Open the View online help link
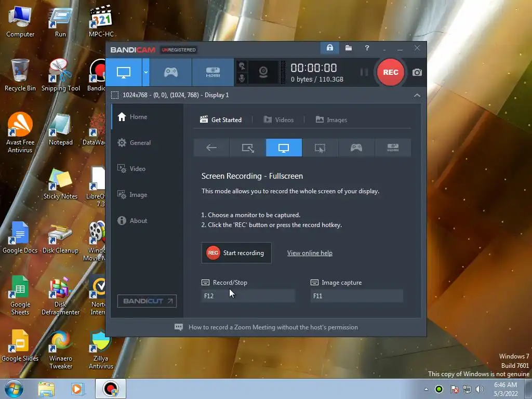 click(x=310, y=253)
